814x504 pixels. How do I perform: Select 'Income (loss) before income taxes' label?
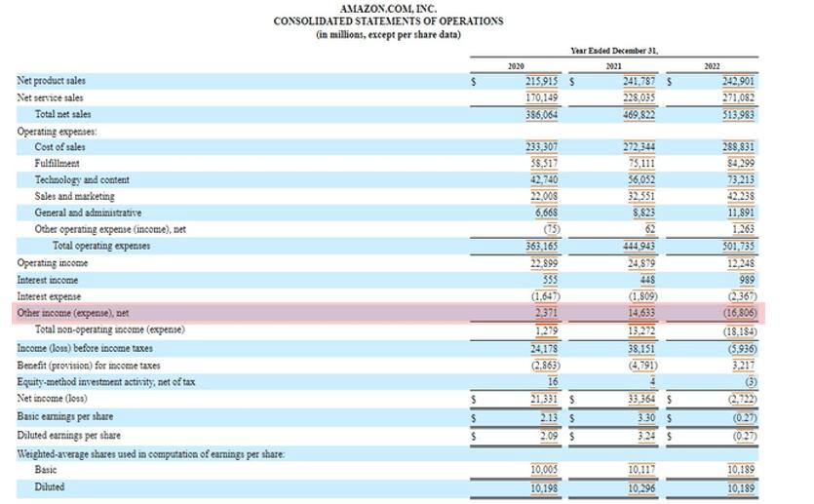[85, 348]
